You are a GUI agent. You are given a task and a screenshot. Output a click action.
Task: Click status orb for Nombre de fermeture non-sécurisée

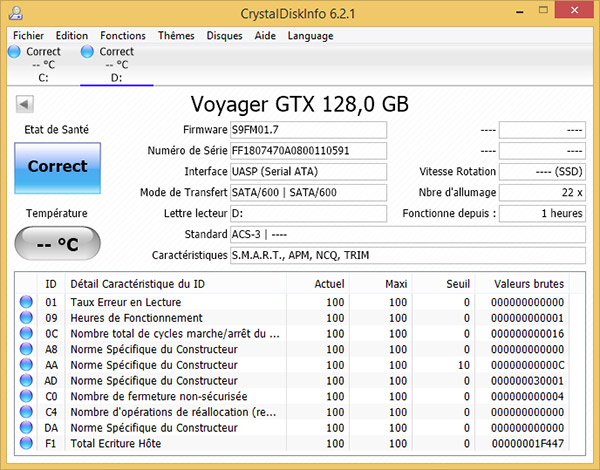coord(26,396)
